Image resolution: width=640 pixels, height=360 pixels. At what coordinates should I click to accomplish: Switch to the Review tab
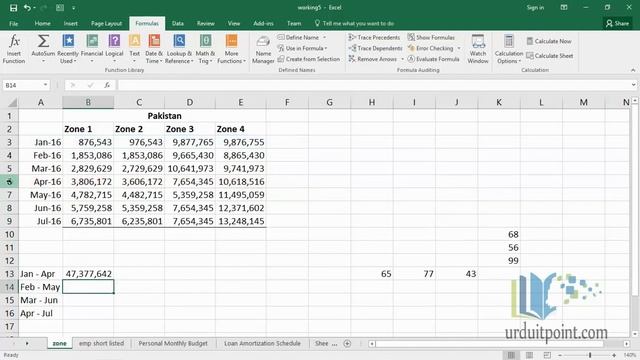205,24
